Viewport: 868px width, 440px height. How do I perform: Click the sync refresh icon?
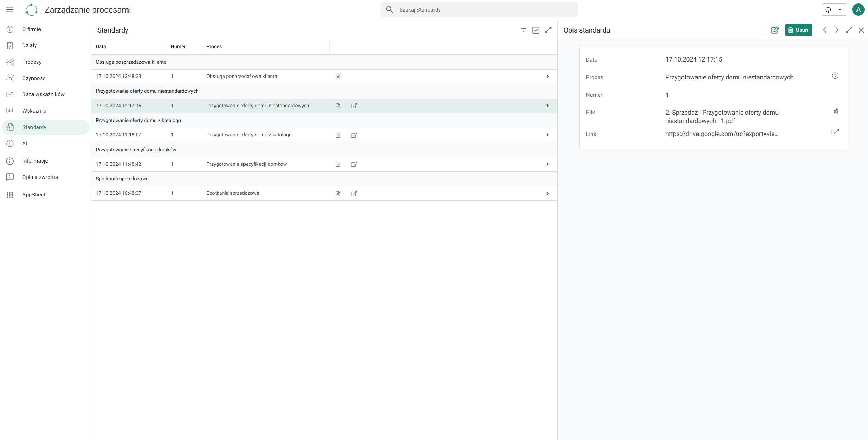coord(828,10)
